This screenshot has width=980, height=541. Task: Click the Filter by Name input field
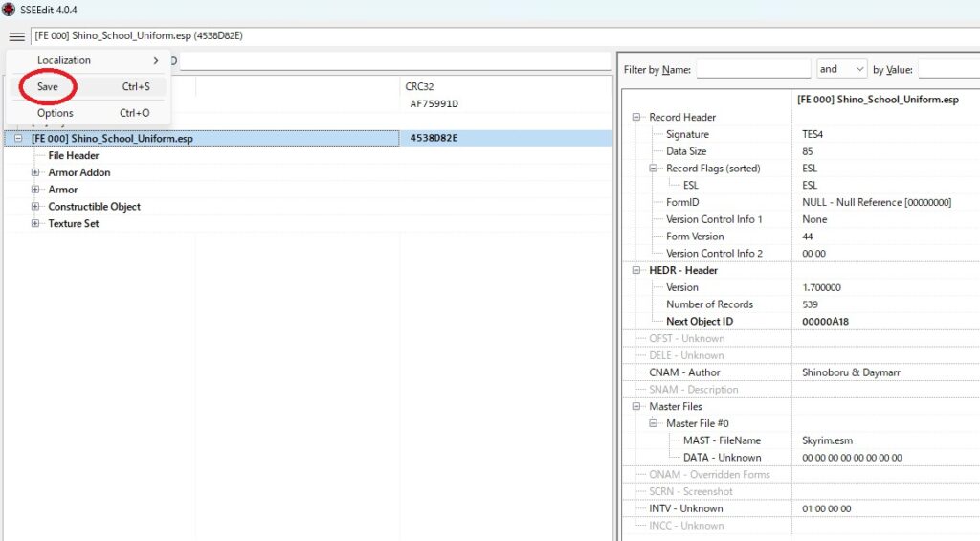tap(753, 69)
